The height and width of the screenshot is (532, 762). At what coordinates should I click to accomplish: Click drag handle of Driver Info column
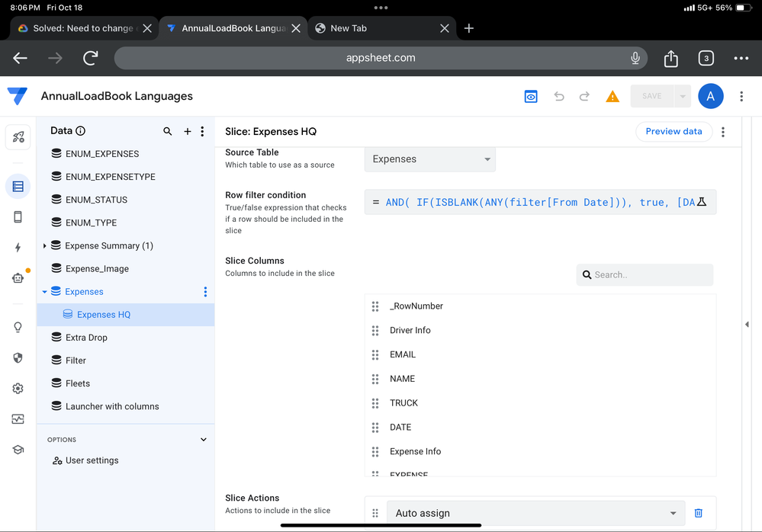[x=375, y=331]
